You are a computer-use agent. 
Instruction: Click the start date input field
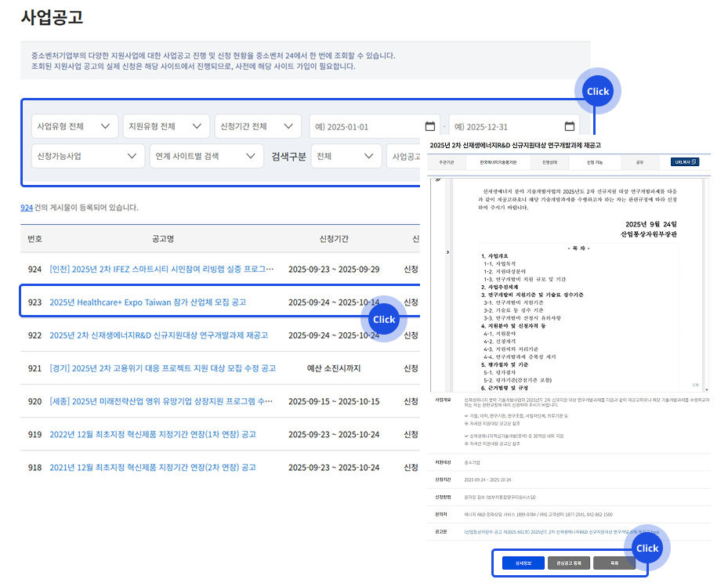[x=366, y=127]
